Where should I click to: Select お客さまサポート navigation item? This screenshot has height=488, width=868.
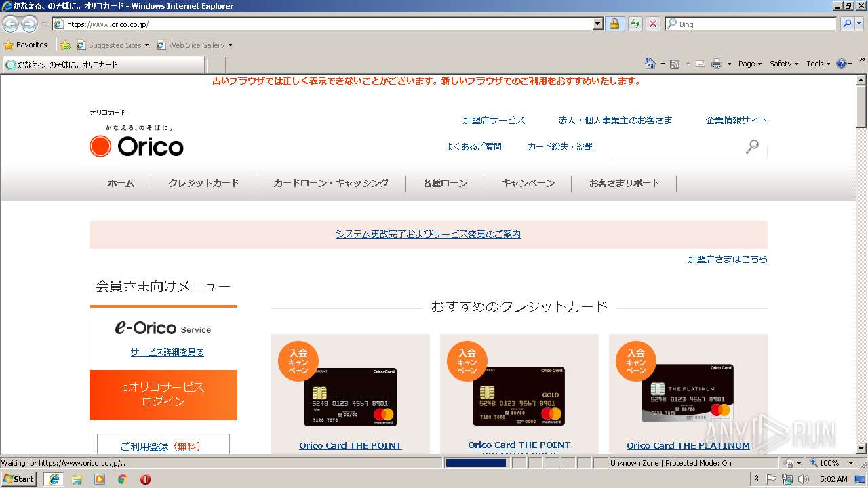click(624, 183)
